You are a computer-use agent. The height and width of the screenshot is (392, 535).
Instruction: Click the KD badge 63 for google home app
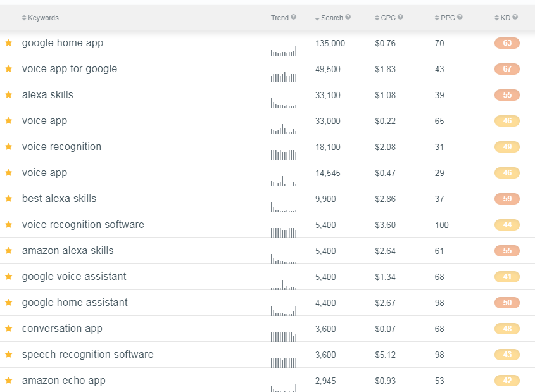coord(507,43)
